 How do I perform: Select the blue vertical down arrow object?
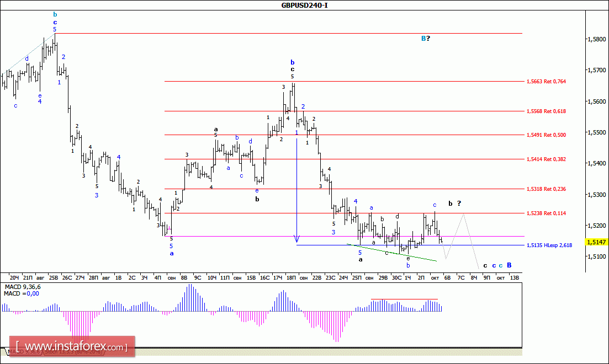click(x=296, y=190)
